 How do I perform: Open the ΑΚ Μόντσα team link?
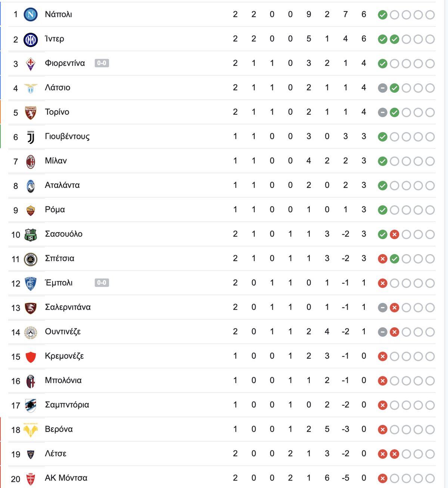[x=66, y=478]
